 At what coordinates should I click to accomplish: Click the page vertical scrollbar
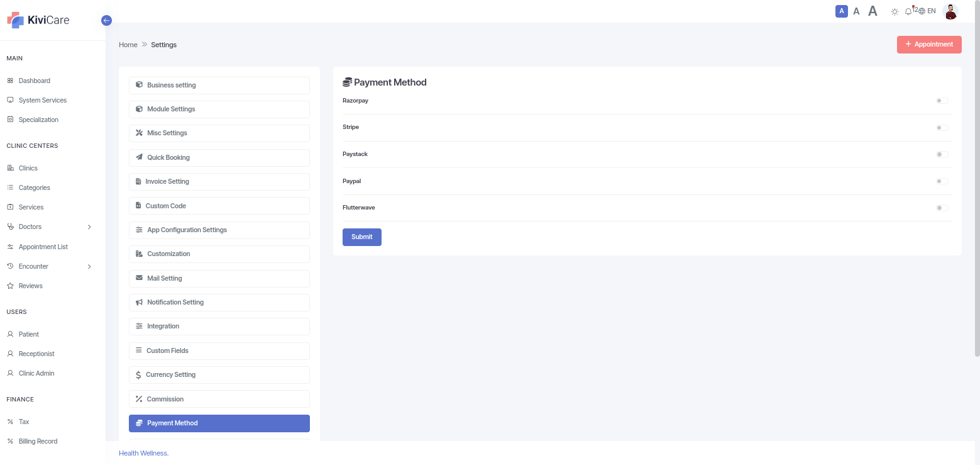(x=977, y=179)
